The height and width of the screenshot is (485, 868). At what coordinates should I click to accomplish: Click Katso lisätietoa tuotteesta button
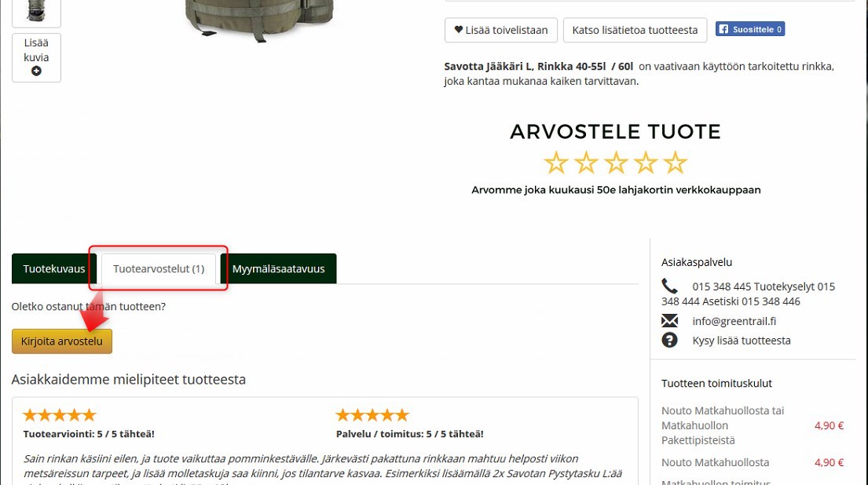click(635, 30)
